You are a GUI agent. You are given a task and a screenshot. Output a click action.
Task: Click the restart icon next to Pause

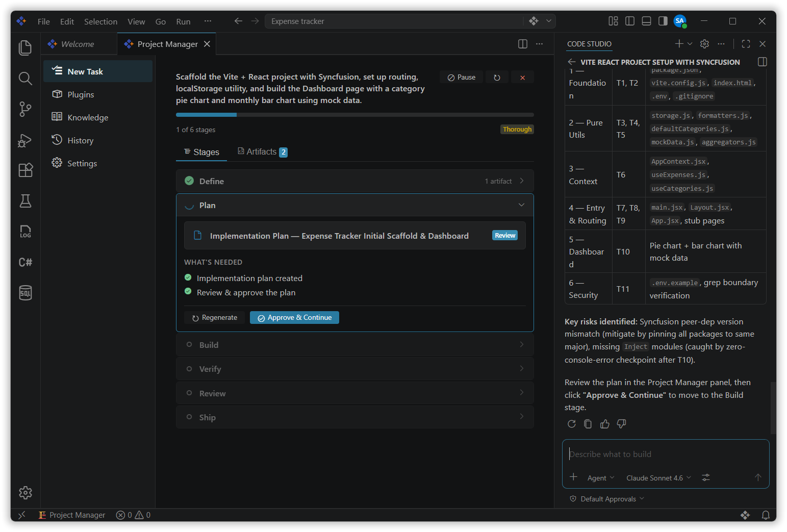[x=497, y=78]
